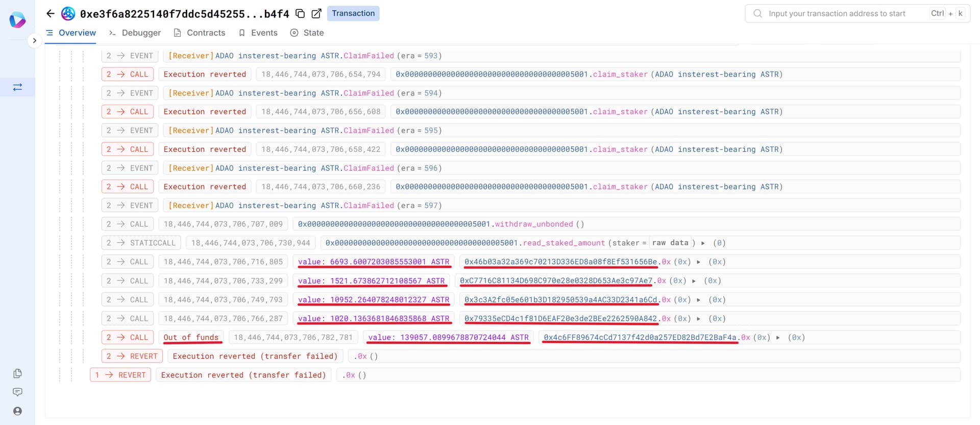The width and height of the screenshot is (980, 425).
Task: Click value 10952.264078248012327 ASTR
Action: pos(374,300)
